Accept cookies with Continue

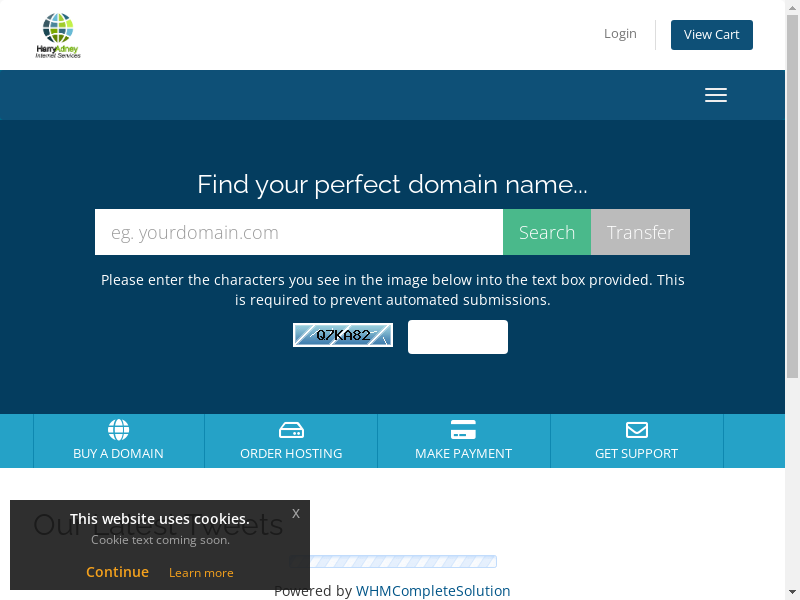tap(117, 572)
